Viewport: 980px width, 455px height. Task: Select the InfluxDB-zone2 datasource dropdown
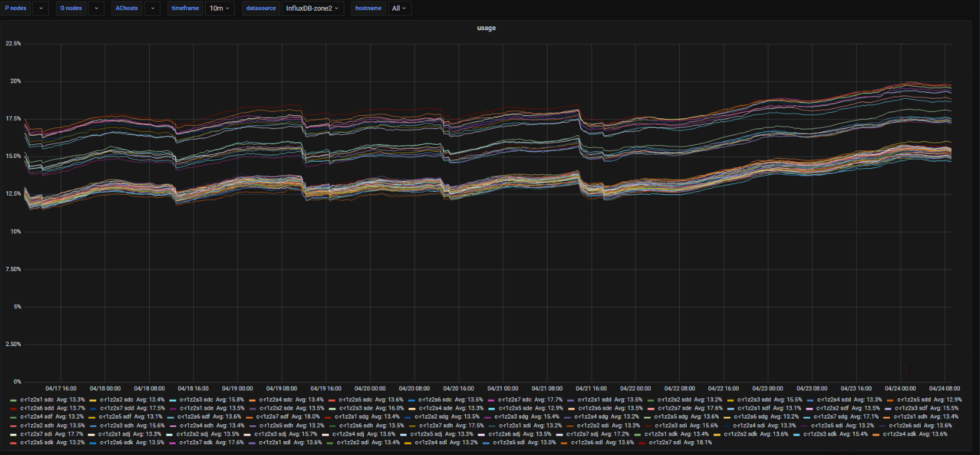(x=312, y=8)
